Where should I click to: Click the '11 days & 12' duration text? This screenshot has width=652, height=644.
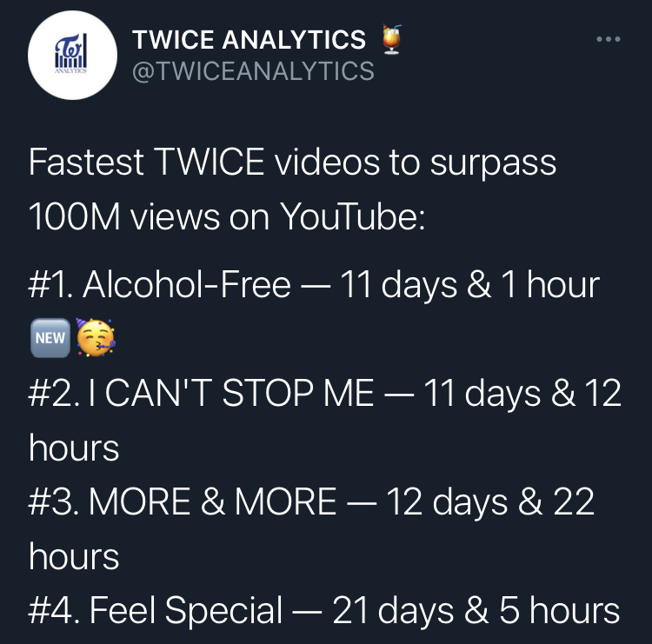pyautogui.click(x=522, y=394)
